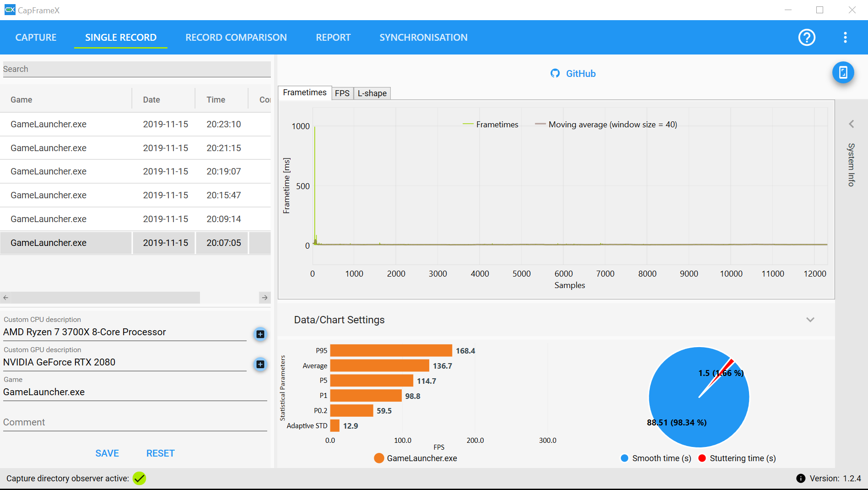Click the record list scroll right arrow
This screenshot has height=490, width=868.
(265, 298)
